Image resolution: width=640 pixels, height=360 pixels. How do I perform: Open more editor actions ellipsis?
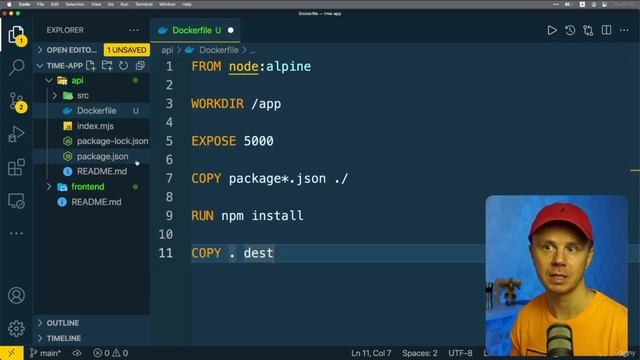(x=624, y=30)
